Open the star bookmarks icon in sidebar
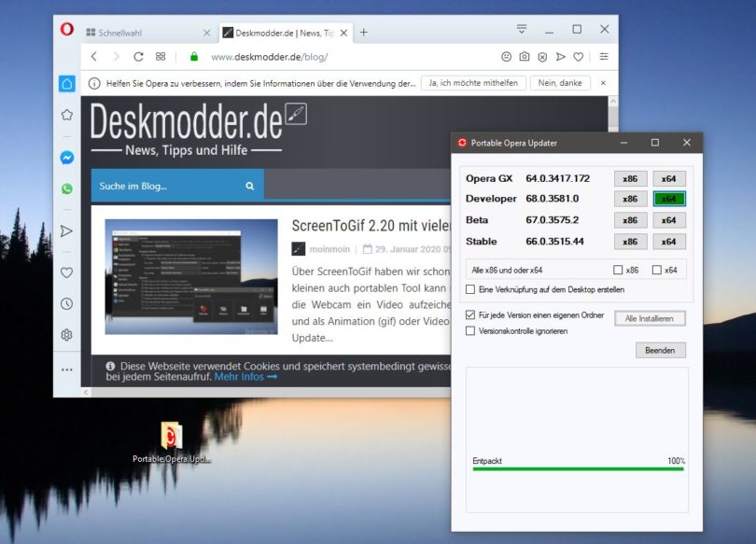This screenshot has width=756, height=544. 67,115
